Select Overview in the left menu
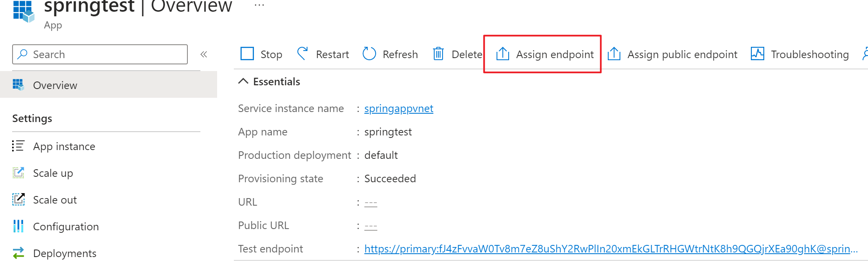Viewport: 868px width, 270px height. (x=55, y=85)
